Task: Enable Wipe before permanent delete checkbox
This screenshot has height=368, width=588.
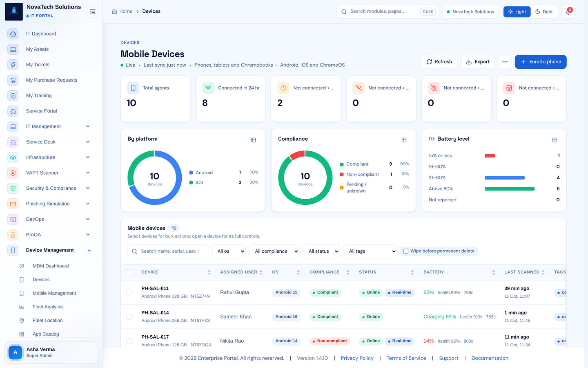Action: click(406, 251)
